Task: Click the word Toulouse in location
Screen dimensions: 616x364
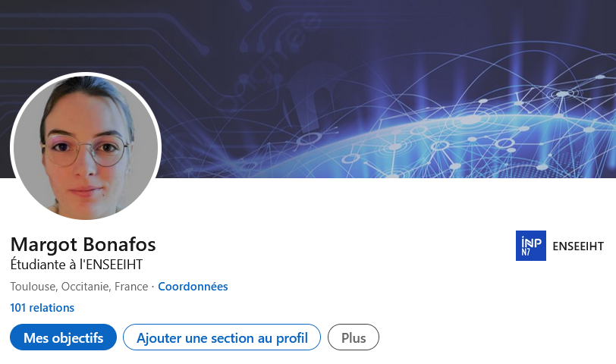Action: (34, 287)
